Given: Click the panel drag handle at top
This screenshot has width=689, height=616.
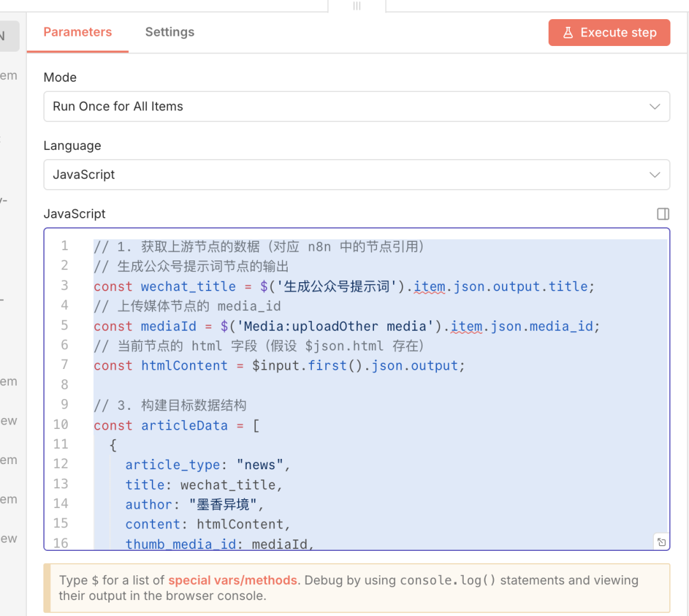Looking at the screenshot, I should tap(357, 6).
